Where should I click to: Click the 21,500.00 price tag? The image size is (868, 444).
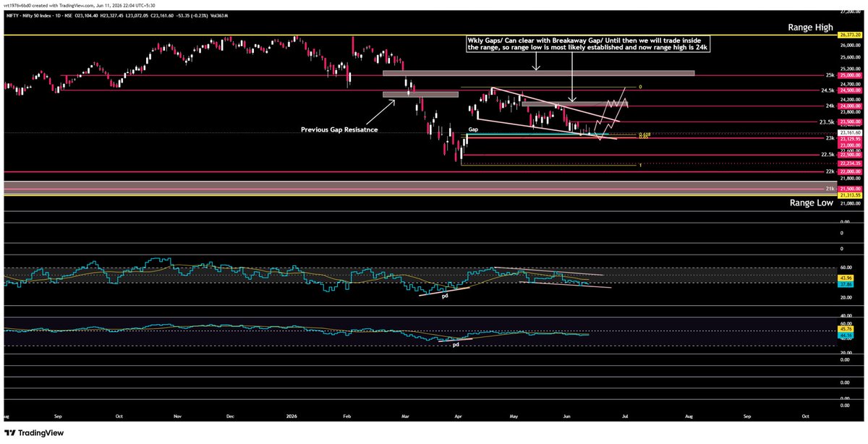point(848,188)
